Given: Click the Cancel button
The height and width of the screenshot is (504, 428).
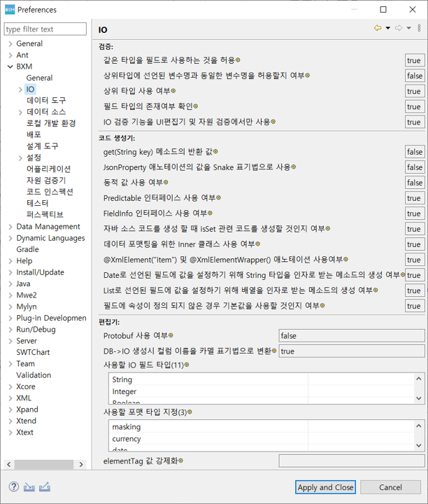Looking at the screenshot, I should (390, 487).
